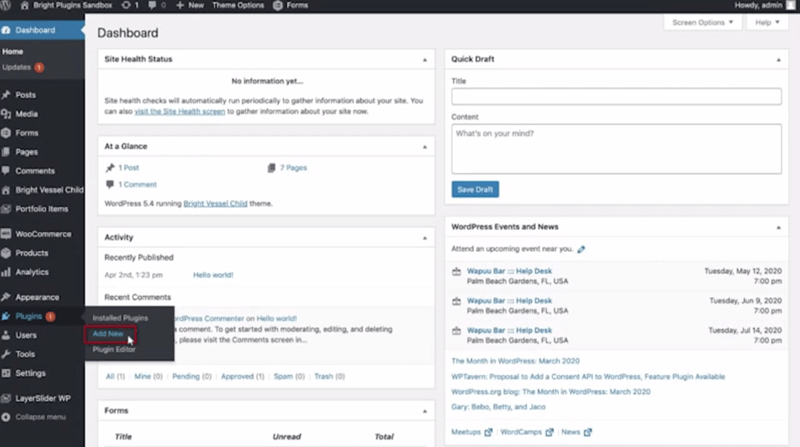Open the visit the Site Health screen link
This screenshot has width=800, height=447.
180,111
